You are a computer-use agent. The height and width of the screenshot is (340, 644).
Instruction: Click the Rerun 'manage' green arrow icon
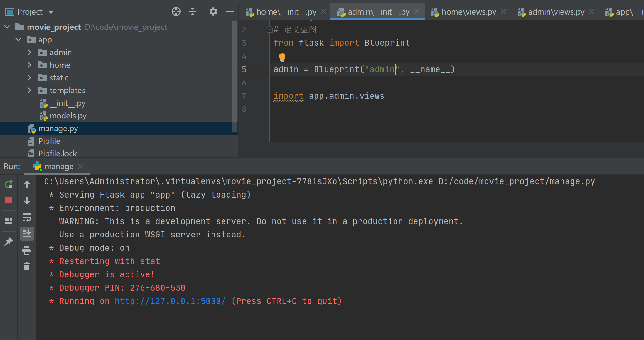(x=9, y=184)
